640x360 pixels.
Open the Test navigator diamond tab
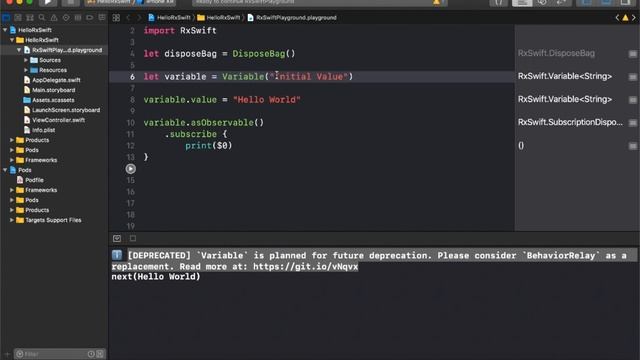point(66,18)
